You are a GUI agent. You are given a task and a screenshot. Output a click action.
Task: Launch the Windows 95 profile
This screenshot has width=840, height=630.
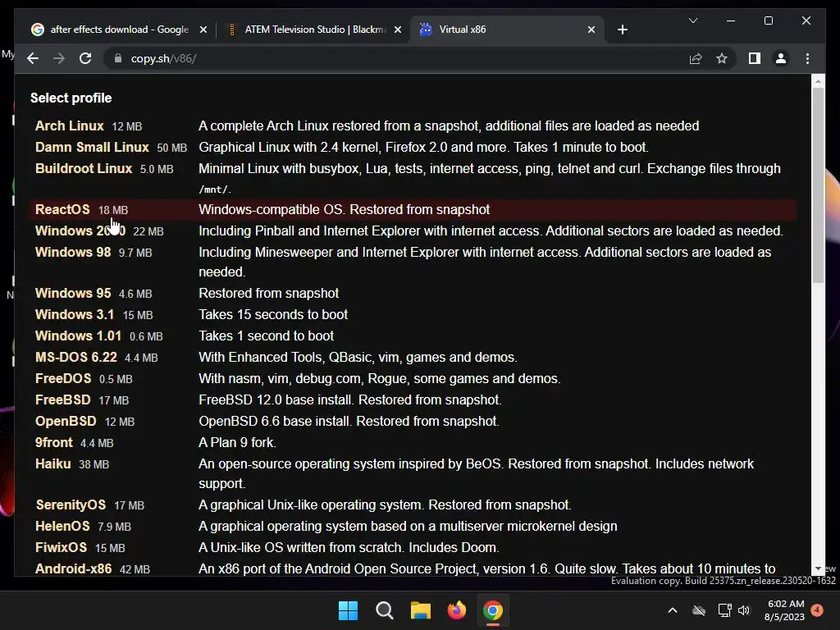pos(73,293)
